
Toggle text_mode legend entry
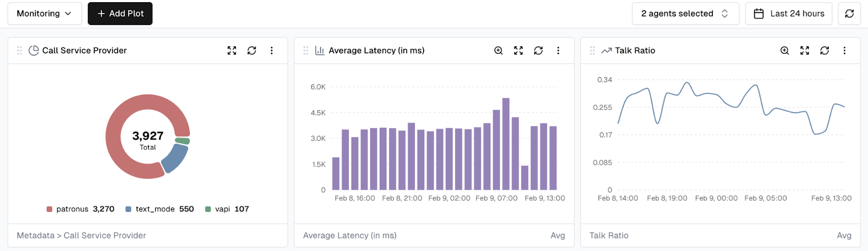click(155, 209)
